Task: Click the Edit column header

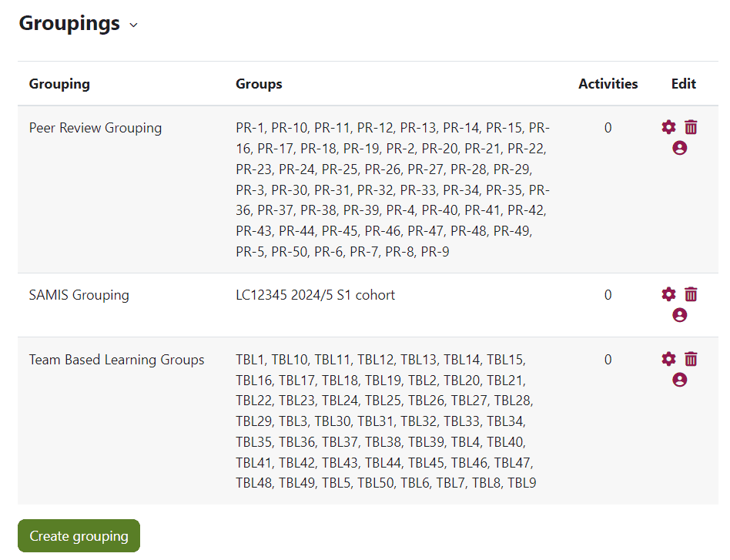Action: pyautogui.click(x=683, y=84)
